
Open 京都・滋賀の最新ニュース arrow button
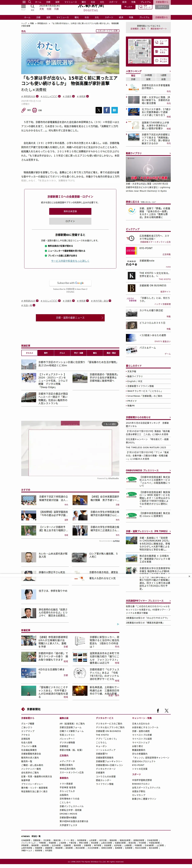click(70, 317)
